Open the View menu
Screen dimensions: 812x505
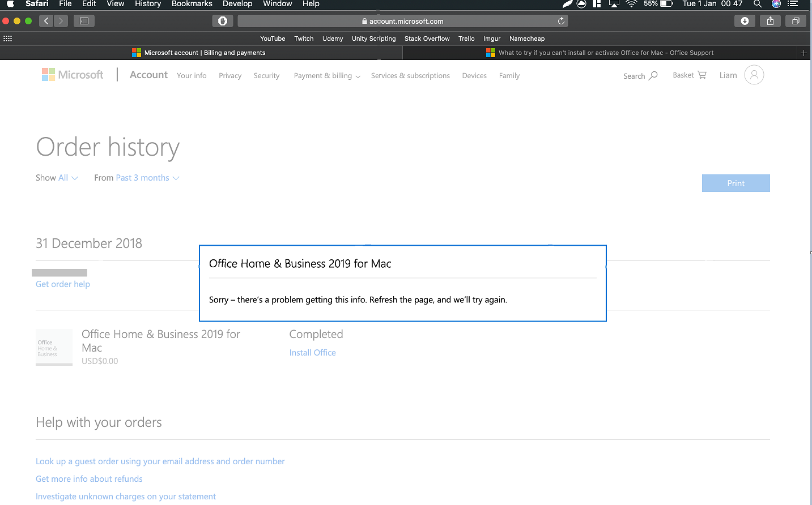click(115, 4)
